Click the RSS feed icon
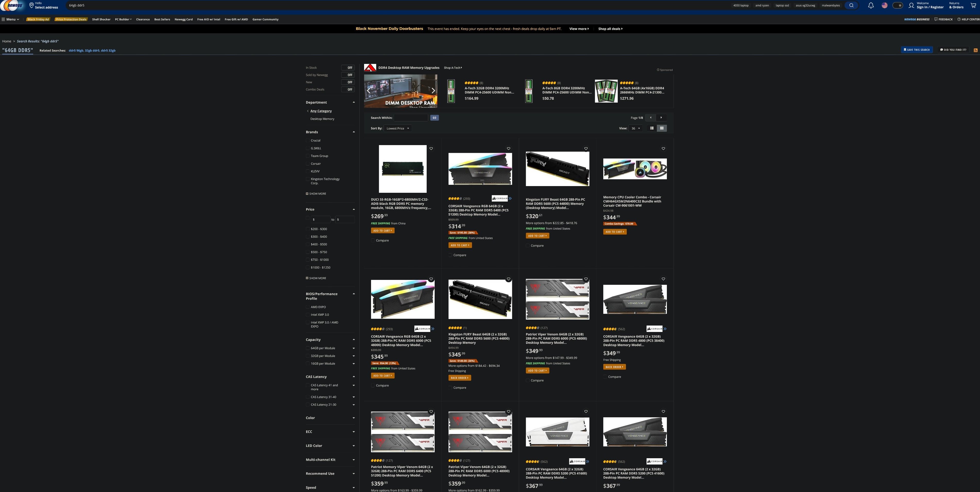 tap(975, 50)
